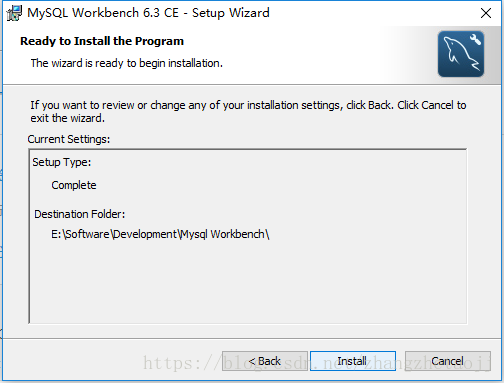Click "The wizard is ready to begin installation" text
Image resolution: width=504 pixels, height=383 pixels.
click(x=127, y=63)
